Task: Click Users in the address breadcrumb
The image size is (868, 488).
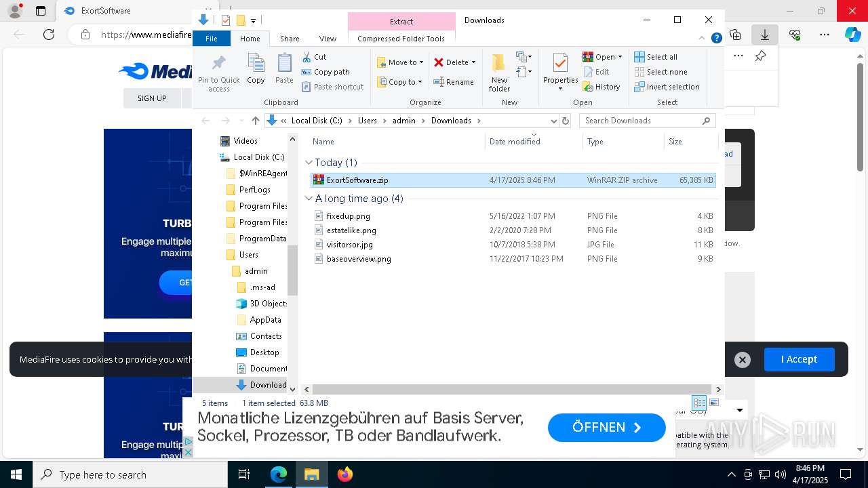Action: (368, 121)
